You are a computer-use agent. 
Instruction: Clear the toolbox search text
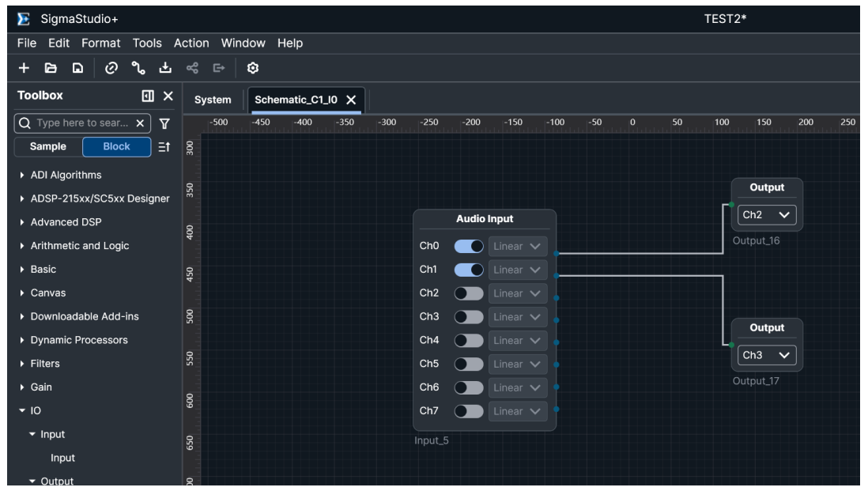[140, 123]
